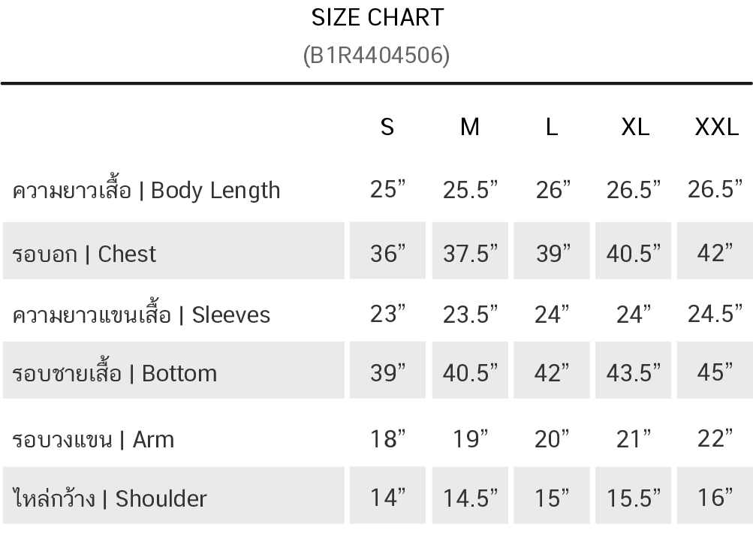Click the Chest row label

tap(84, 254)
